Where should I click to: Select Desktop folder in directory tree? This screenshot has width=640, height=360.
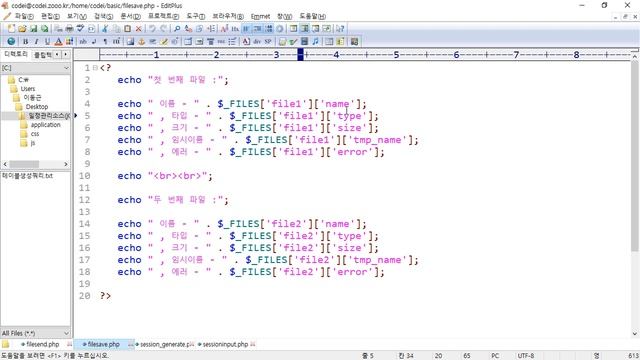click(37, 107)
